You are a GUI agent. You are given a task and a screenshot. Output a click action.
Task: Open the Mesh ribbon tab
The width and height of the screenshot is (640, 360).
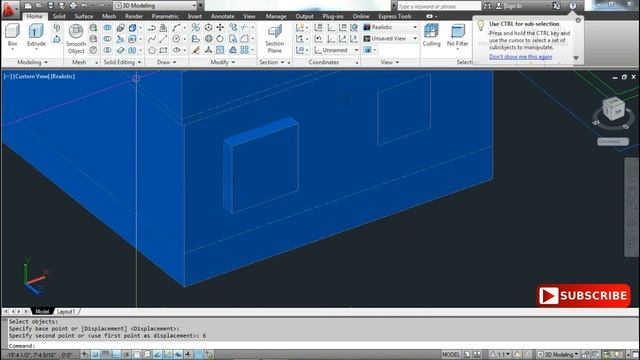(x=109, y=16)
